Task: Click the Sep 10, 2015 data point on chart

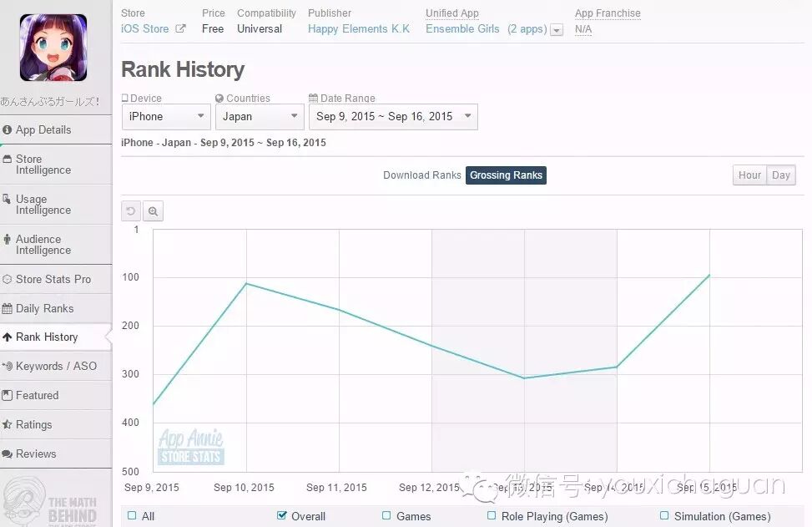Action: (246, 283)
